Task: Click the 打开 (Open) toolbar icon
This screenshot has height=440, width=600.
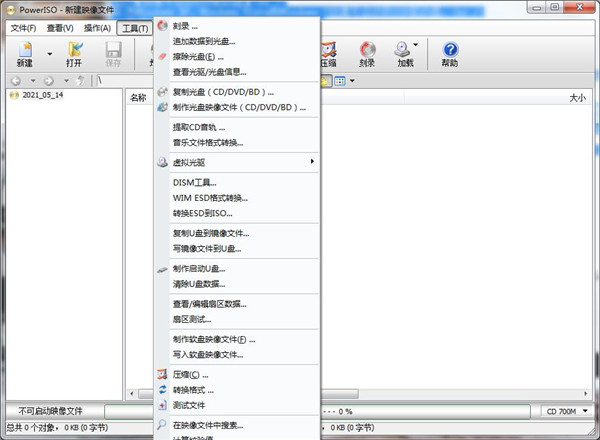Action: pos(74,54)
